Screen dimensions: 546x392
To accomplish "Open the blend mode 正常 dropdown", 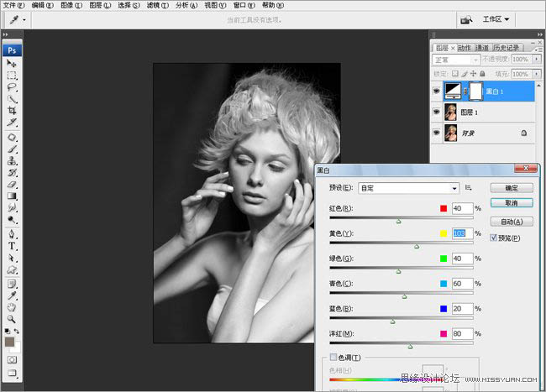I will (x=455, y=60).
